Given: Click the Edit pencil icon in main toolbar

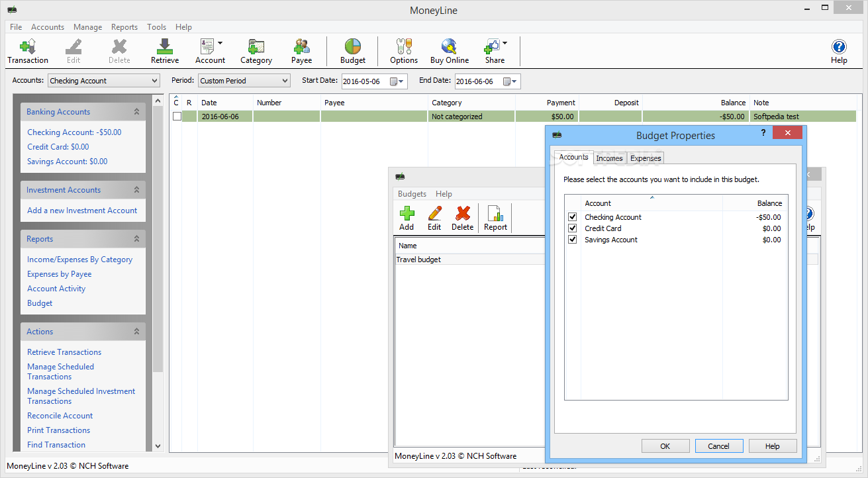Looking at the screenshot, I should pyautogui.click(x=73, y=52).
